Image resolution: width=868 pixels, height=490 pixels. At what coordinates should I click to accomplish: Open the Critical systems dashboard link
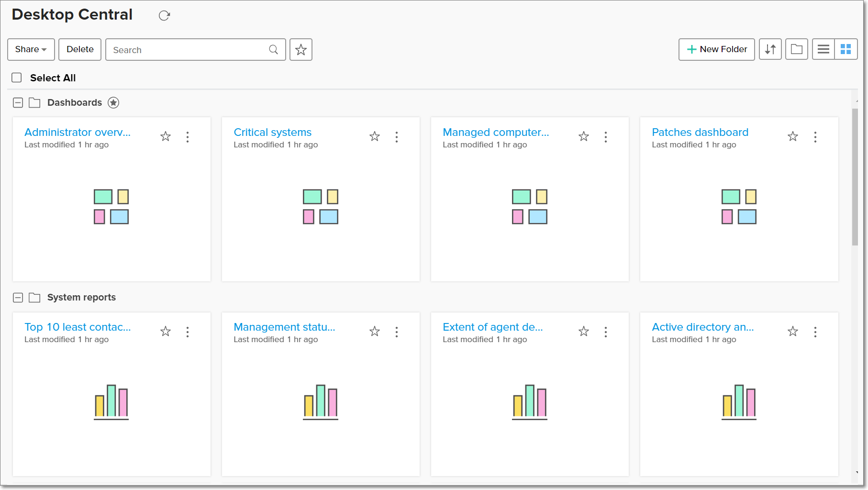(x=273, y=133)
